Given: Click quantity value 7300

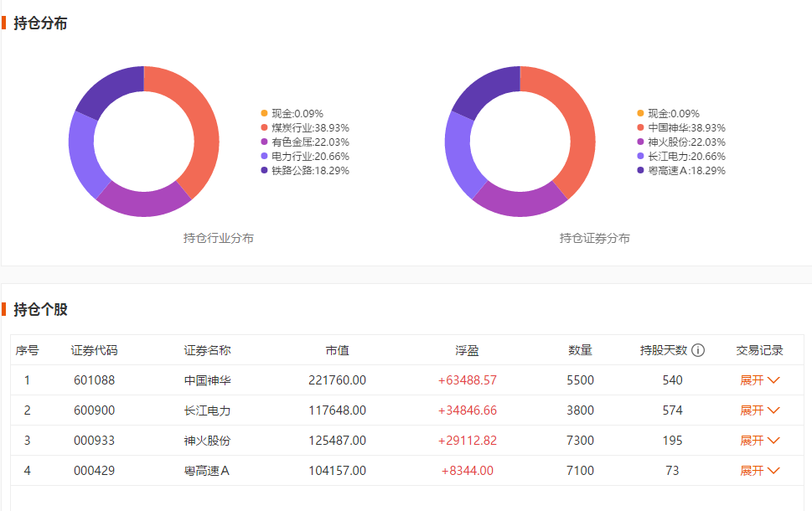Looking at the screenshot, I should [580, 441].
